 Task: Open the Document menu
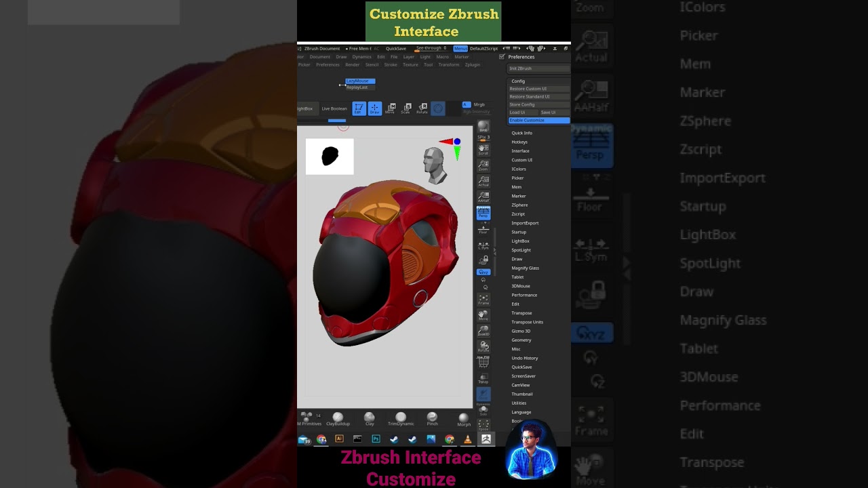[320, 57]
